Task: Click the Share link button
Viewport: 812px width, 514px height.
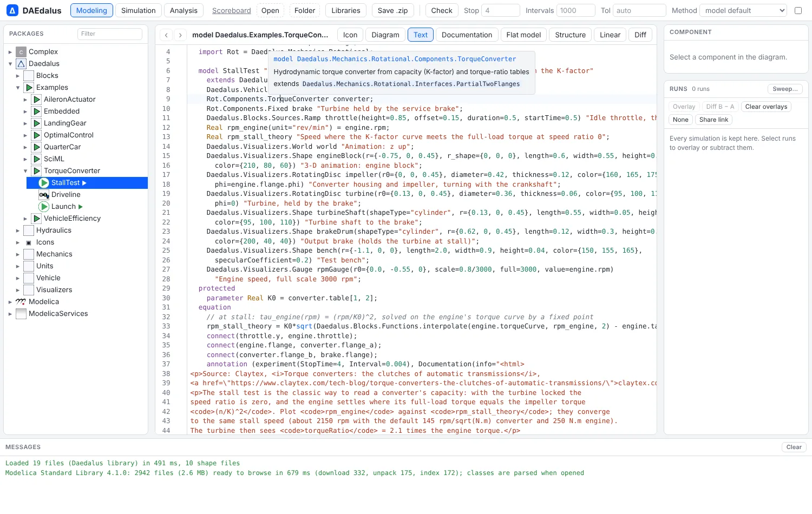Action: 713,120
